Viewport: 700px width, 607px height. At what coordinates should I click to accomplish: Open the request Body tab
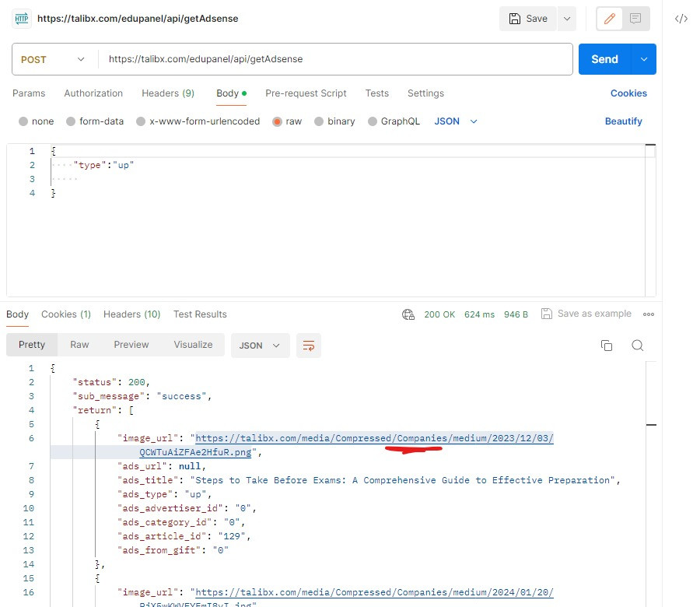pyautogui.click(x=231, y=93)
